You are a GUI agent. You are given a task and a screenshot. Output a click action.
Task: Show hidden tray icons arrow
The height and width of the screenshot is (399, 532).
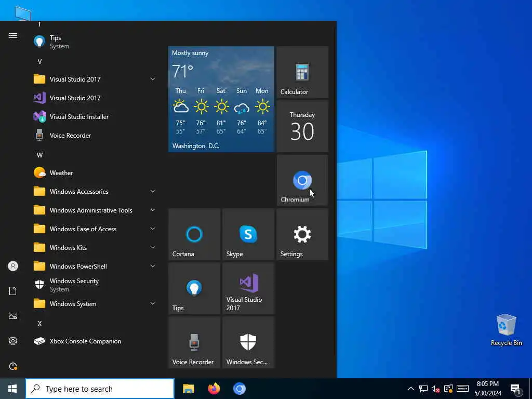410,389
